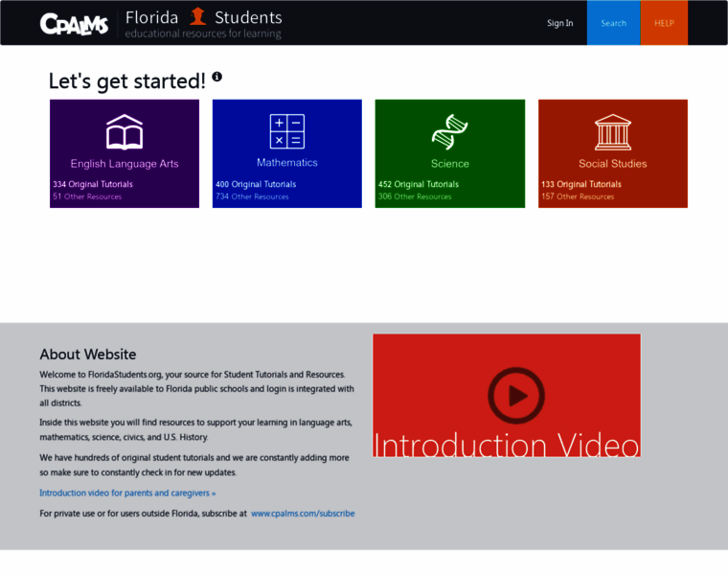This screenshot has width=728, height=575.
Task: Click 306 Other Resources text
Action: [415, 196]
